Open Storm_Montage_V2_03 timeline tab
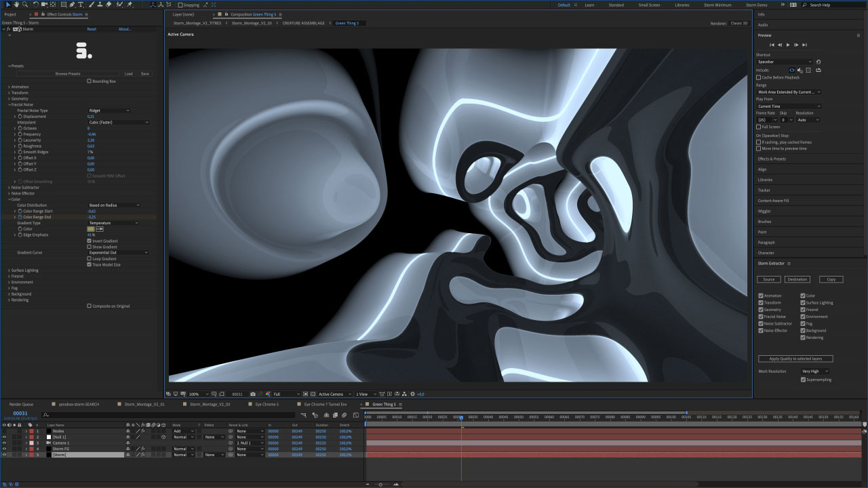Screen dimensions: 868x488 pos(210,404)
